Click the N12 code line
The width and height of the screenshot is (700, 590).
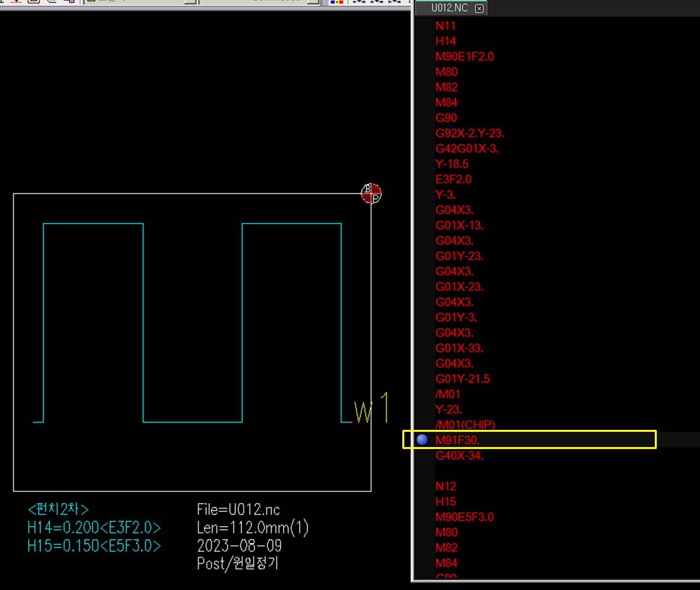coord(446,486)
